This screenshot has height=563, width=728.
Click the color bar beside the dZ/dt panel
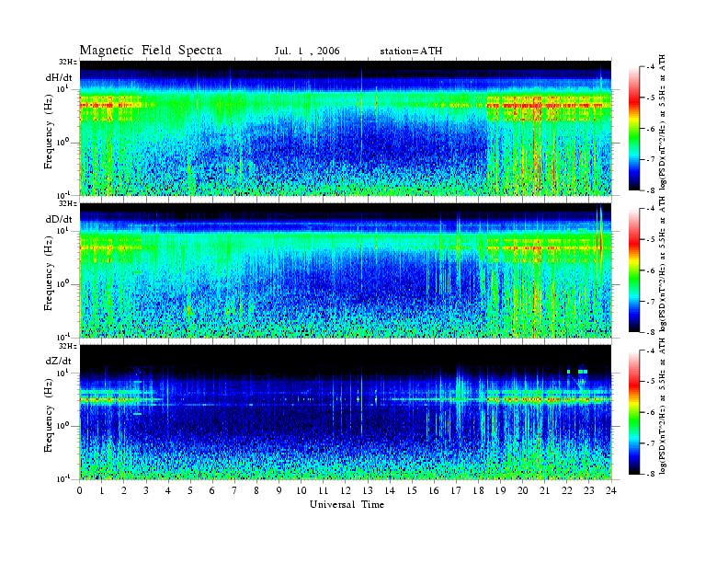point(633,412)
